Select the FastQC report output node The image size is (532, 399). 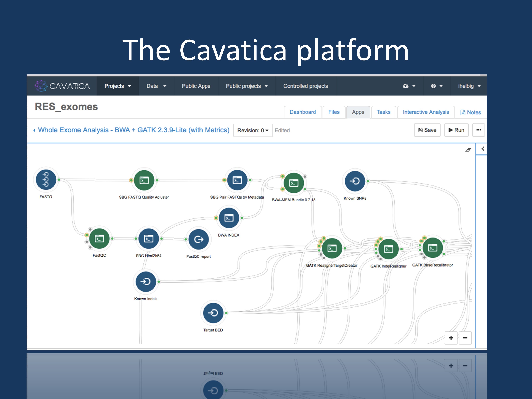[x=199, y=239]
